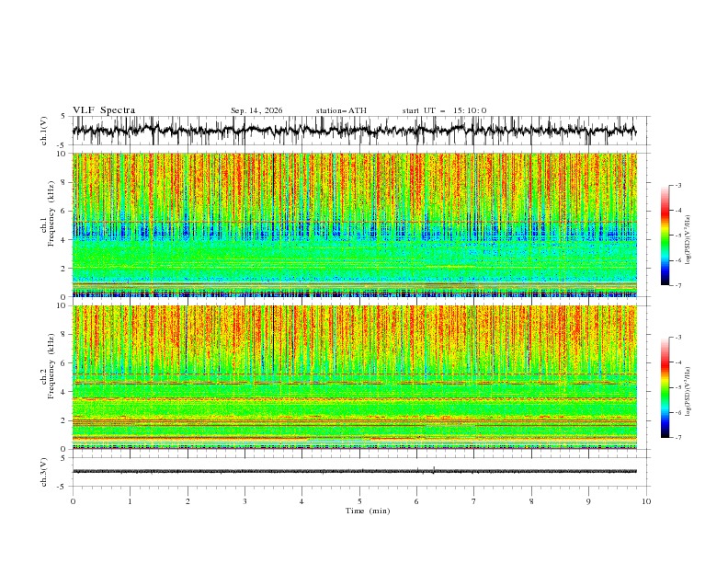Click the ch.1 waveform trace panel
Image resolution: width=728 pixels, height=563 pixels.
pos(354,131)
